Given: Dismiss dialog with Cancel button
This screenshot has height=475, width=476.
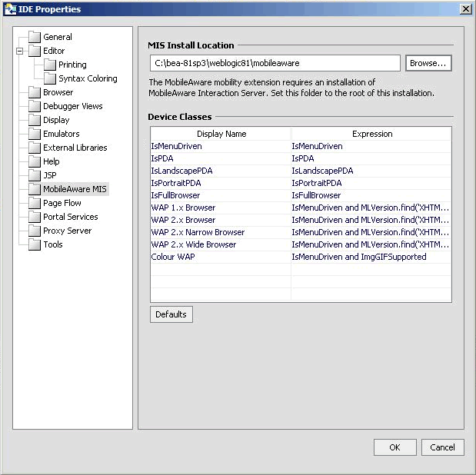Looking at the screenshot, I should click(443, 447).
